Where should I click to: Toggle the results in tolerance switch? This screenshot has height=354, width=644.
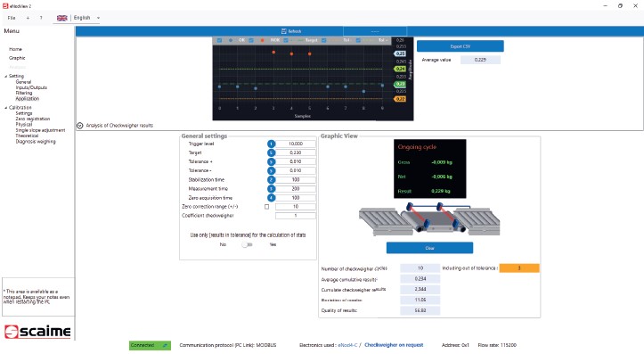pyautogui.click(x=247, y=244)
